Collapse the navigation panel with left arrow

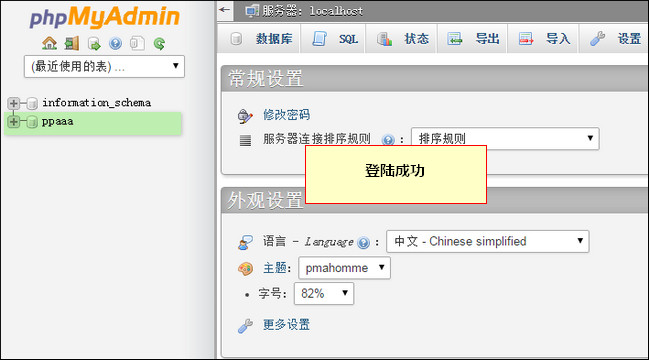point(225,10)
